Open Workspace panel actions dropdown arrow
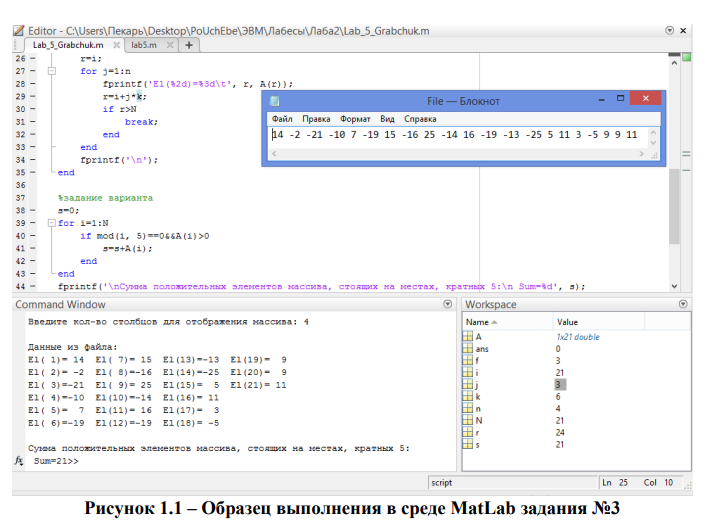The image size is (724, 520). (x=683, y=304)
